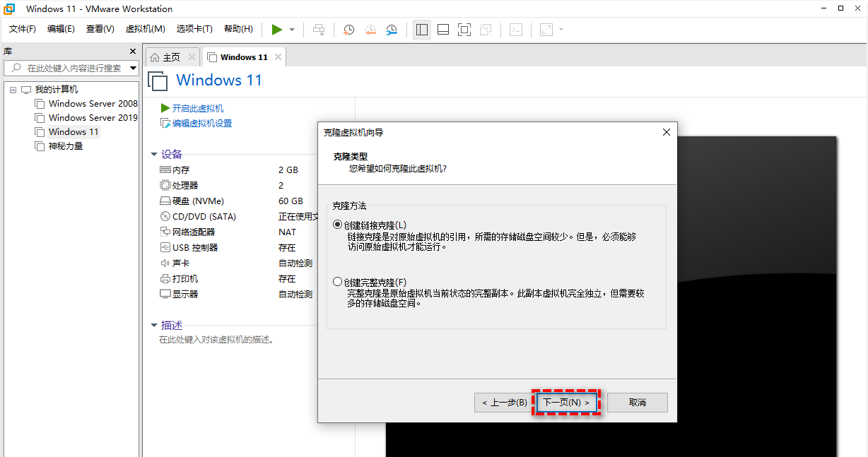Click the 内存 device icon in settings list

click(x=165, y=170)
